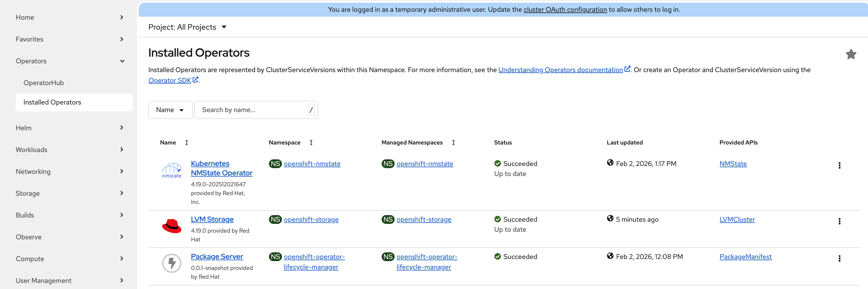This screenshot has height=289, width=868.
Task: Click globe icon beside 5 minutes ago
Action: point(610,218)
